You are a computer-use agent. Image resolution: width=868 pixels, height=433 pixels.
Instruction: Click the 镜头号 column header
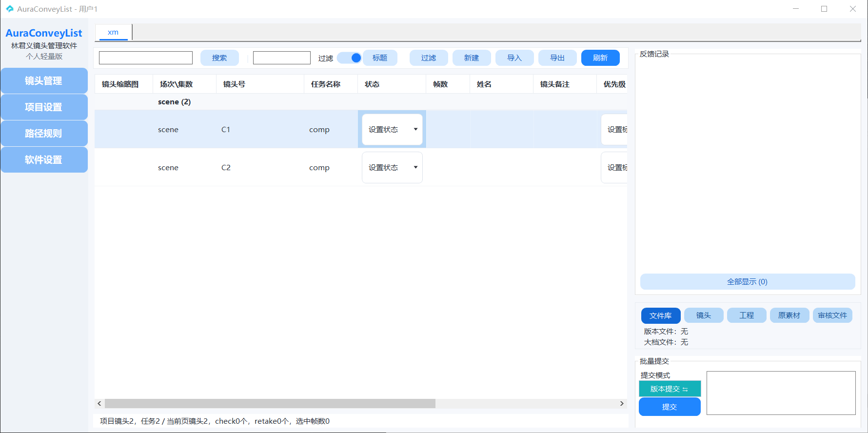260,84
